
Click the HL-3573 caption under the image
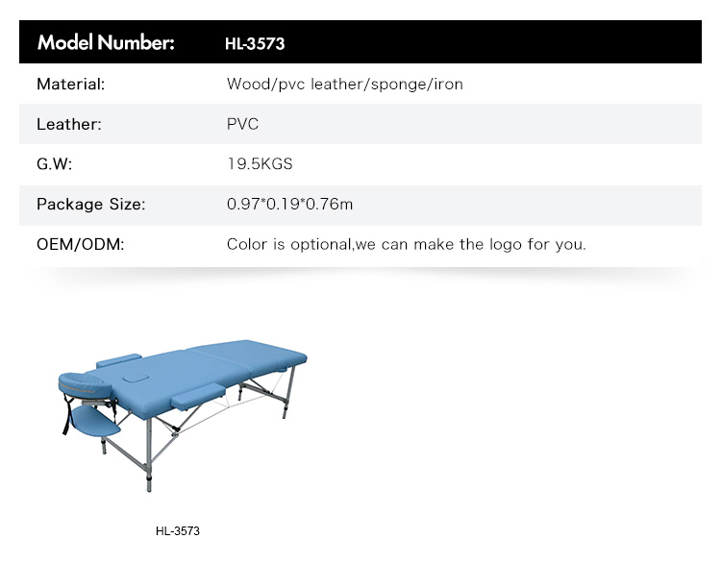tap(178, 531)
